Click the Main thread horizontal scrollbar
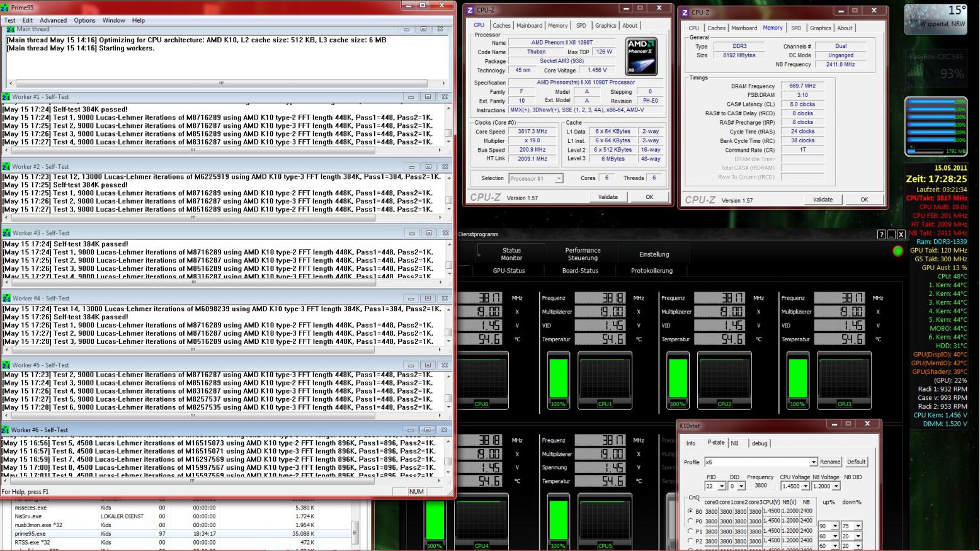Image resolution: width=980 pixels, height=551 pixels. (x=226, y=83)
